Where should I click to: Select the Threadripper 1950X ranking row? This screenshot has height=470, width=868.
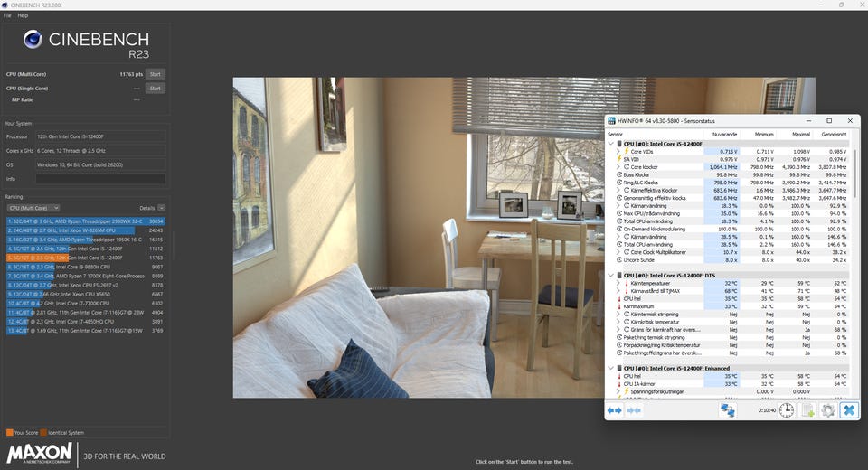(x=85, y=240)
